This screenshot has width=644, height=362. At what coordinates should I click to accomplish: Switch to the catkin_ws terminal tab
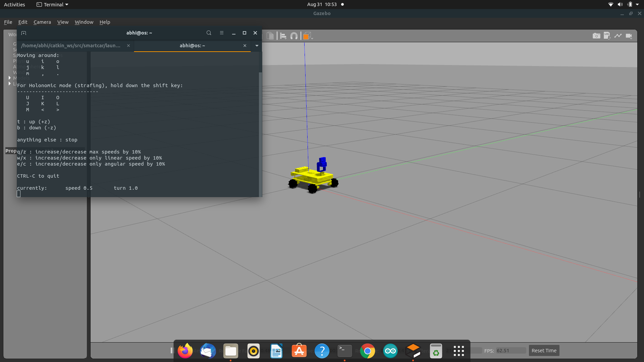[70, 46]
